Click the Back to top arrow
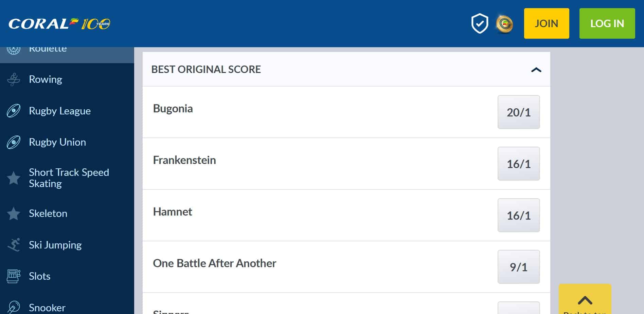 (585, 300)
